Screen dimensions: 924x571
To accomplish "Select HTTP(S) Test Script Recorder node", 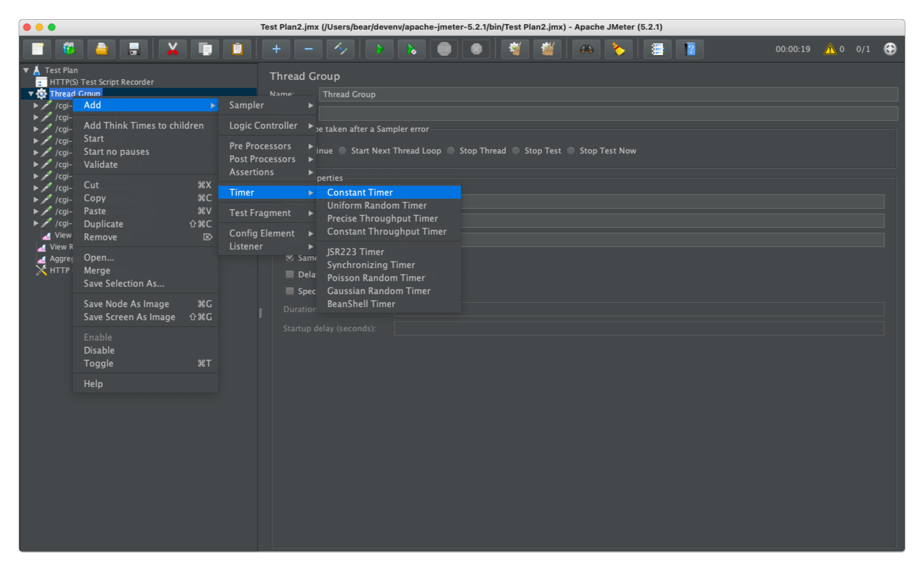I will [102, 82].
